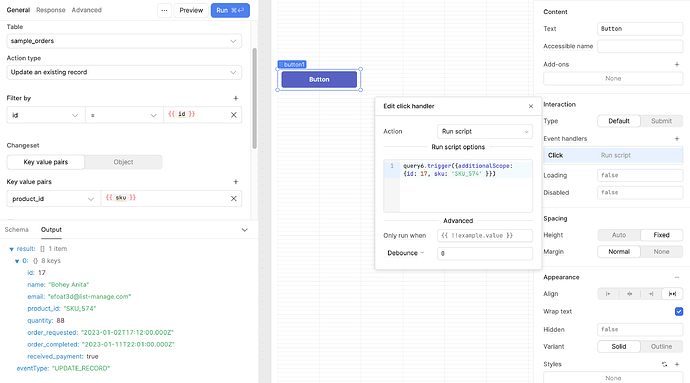Click the Preview button
Viewport: 690px width, 383px height.
tap(191, 10)
